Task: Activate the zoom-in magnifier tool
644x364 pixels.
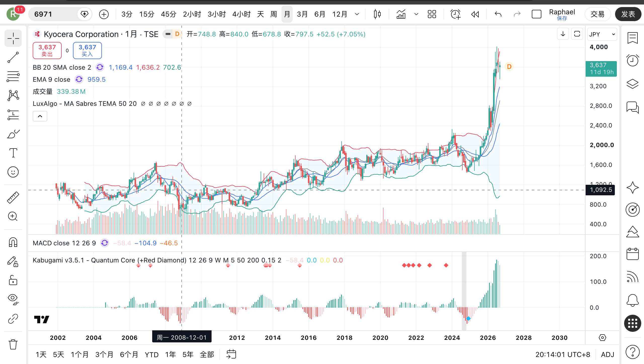Action: (x=13, y=216)
